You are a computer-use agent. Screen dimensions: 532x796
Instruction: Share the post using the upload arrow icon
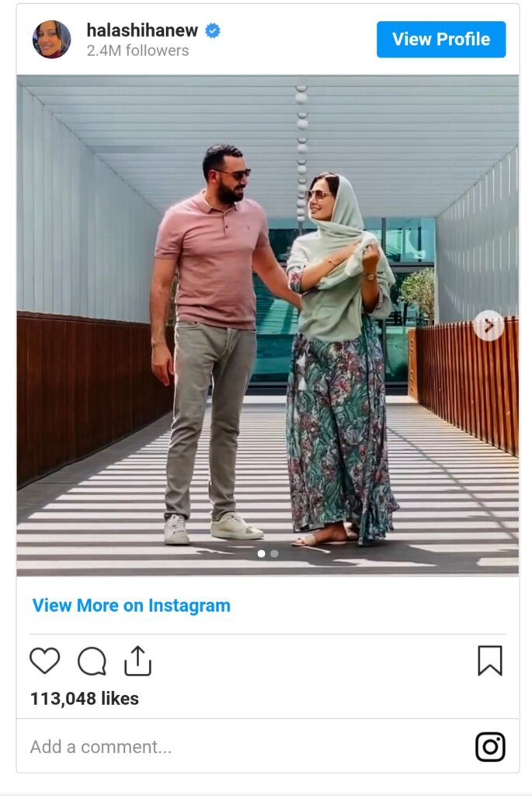point(138,661)
